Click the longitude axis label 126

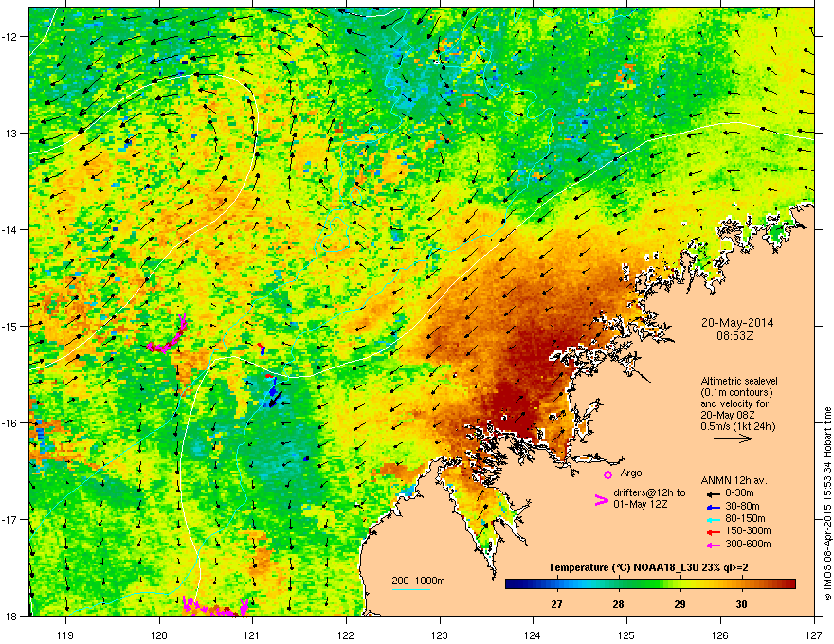click(720, 635)
